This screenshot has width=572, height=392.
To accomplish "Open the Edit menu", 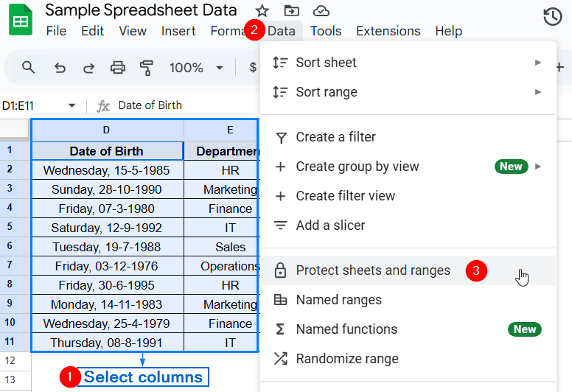I will click(x=92, y=31).
